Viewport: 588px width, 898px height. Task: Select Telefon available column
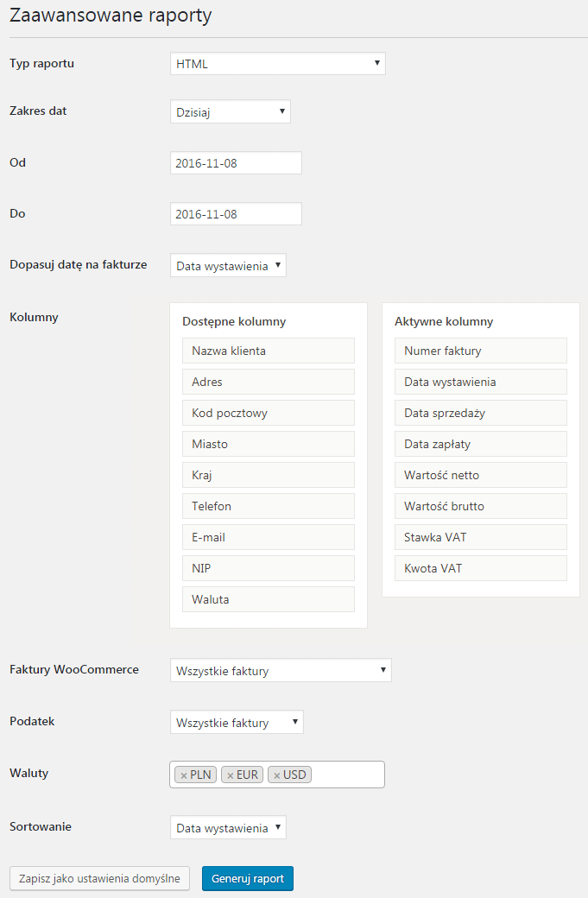(269, 506)
